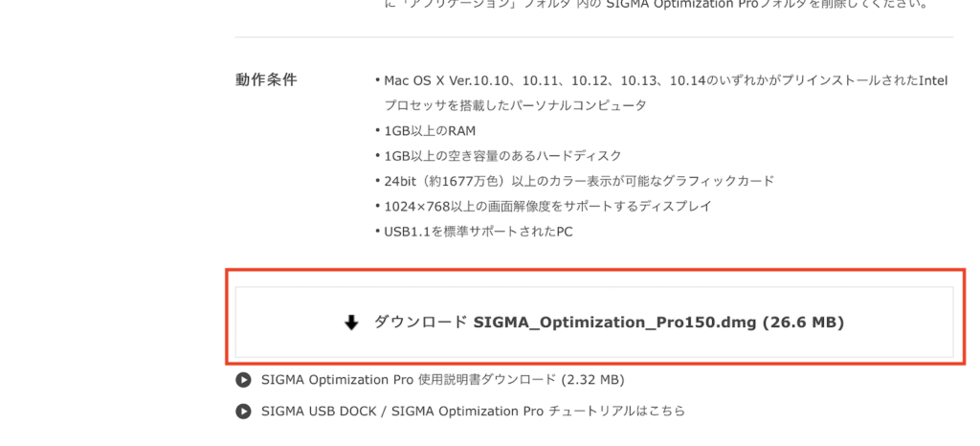Click the (2.32 MB) size text
Screen dimensions: 980x446
pos(593,380)
